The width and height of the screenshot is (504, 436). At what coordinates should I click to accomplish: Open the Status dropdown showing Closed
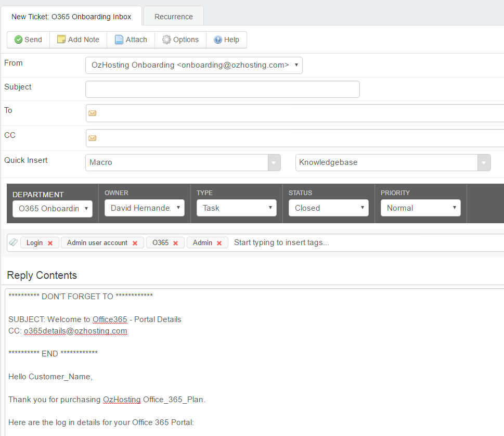click(329, 208)
